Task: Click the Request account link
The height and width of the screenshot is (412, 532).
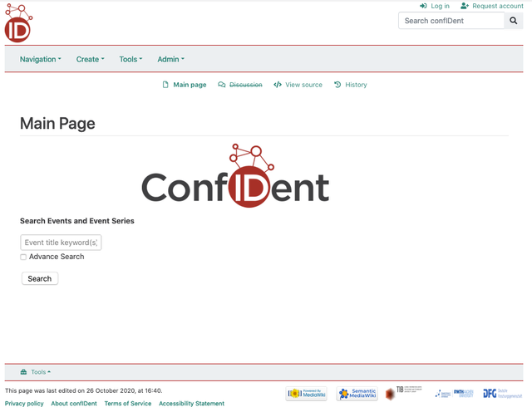Action: [x=491, y=6]
